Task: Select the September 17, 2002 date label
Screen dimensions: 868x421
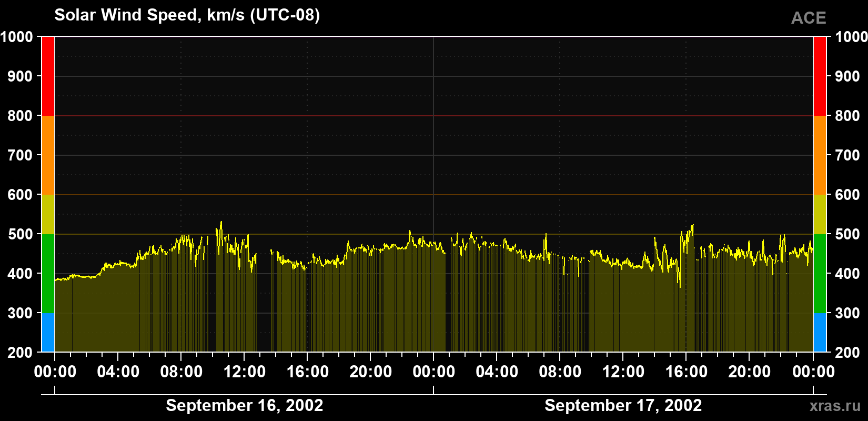Action: click(623, 406)
